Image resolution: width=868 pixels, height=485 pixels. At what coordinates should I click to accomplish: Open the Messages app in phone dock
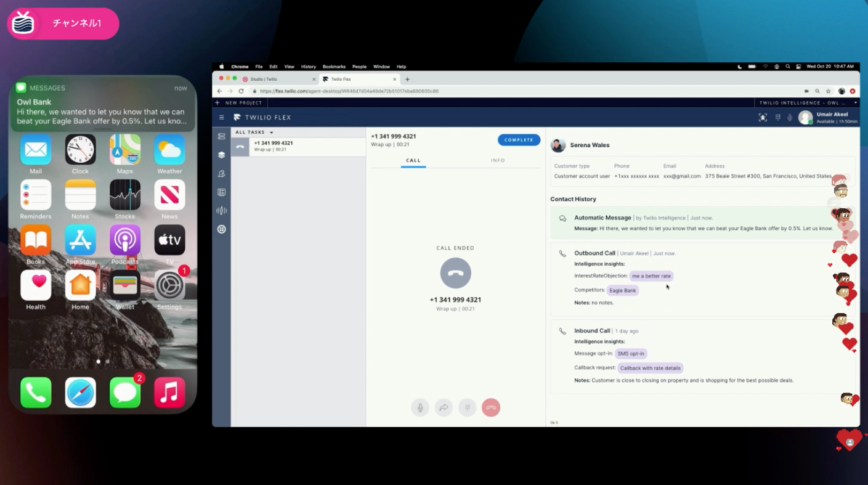click(x=125, y=393)
